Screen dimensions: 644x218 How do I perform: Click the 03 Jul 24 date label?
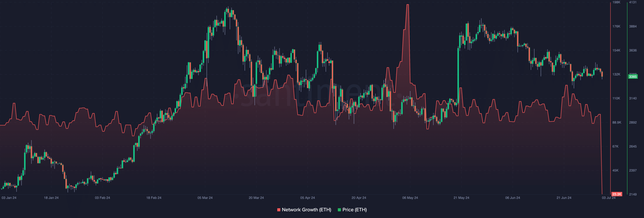(609, 198)
